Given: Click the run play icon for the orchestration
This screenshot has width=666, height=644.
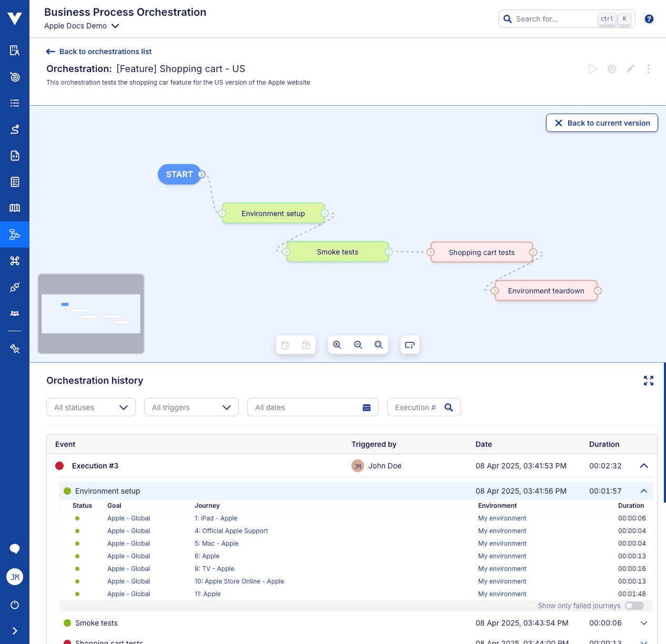Looking at the screenshot, I should point(593,69).
